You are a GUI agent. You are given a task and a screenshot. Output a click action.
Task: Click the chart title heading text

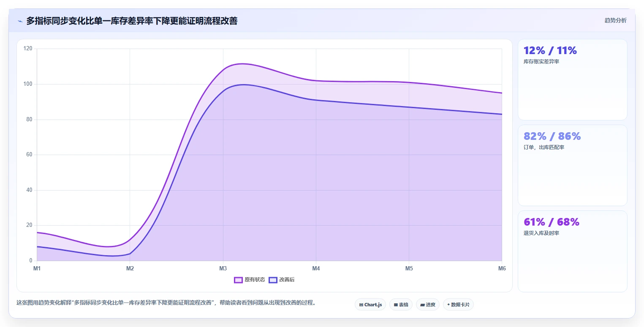[132, 21]
